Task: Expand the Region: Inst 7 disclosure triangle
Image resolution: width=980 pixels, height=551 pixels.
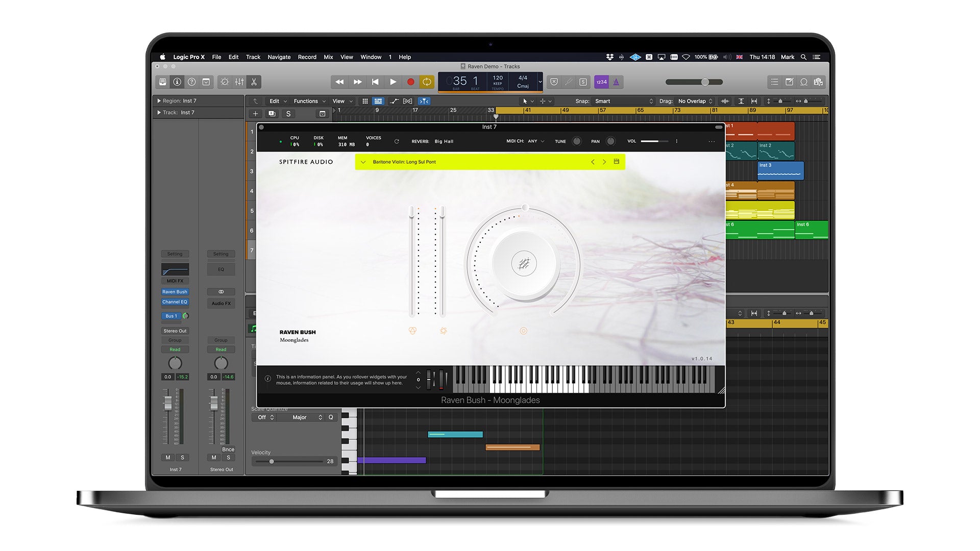Action: [x=159, y=101]
